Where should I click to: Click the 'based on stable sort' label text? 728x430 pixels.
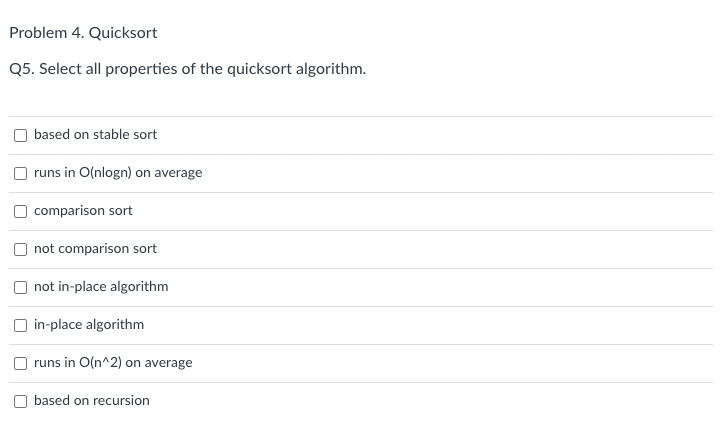pos(95,134)
